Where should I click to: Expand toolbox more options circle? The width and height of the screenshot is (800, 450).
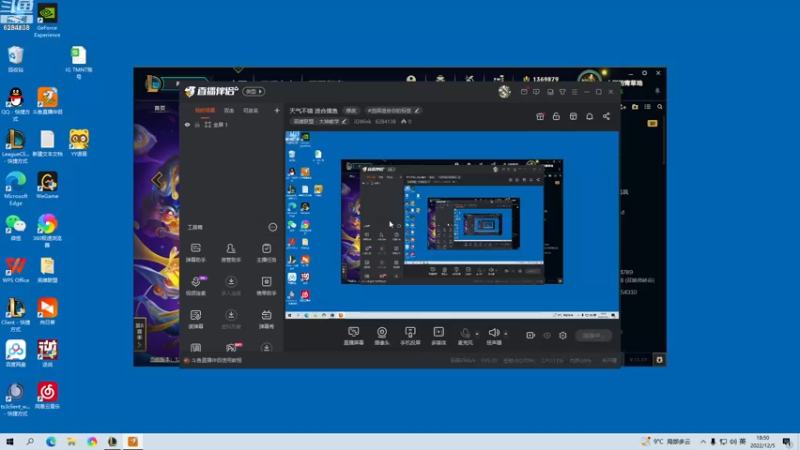(x=273, y=227)
